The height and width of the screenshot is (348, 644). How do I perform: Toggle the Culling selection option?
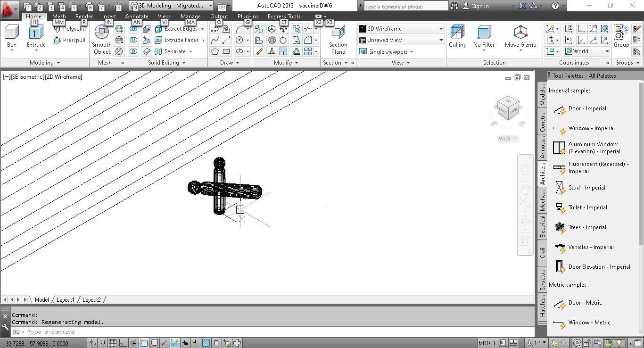pos(457,36)
